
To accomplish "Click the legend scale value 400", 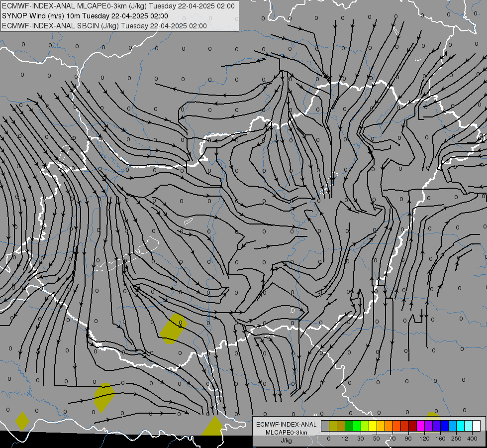I will (472, 439).
